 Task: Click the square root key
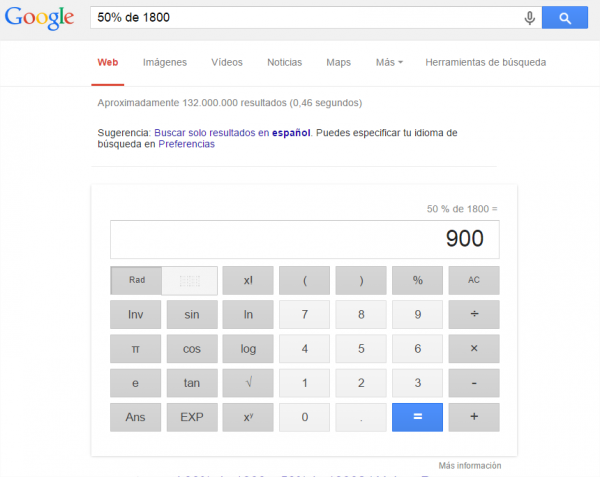click(x=248, y=383)
